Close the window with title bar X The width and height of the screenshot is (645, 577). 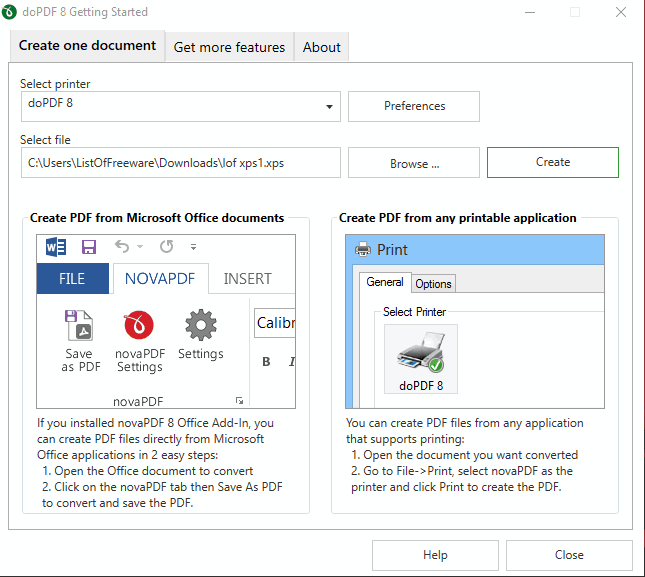pos(621,12)
